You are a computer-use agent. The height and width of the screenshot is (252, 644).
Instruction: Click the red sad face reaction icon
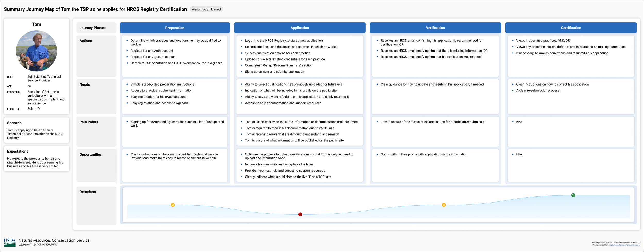point(300,214)
